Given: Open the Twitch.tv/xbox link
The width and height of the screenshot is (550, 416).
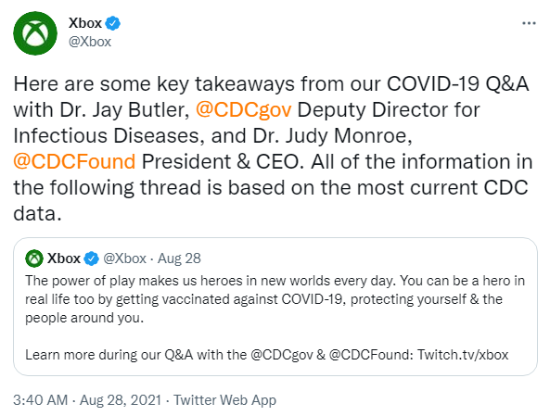Looking at the screenshot, I should pos(463,355).
